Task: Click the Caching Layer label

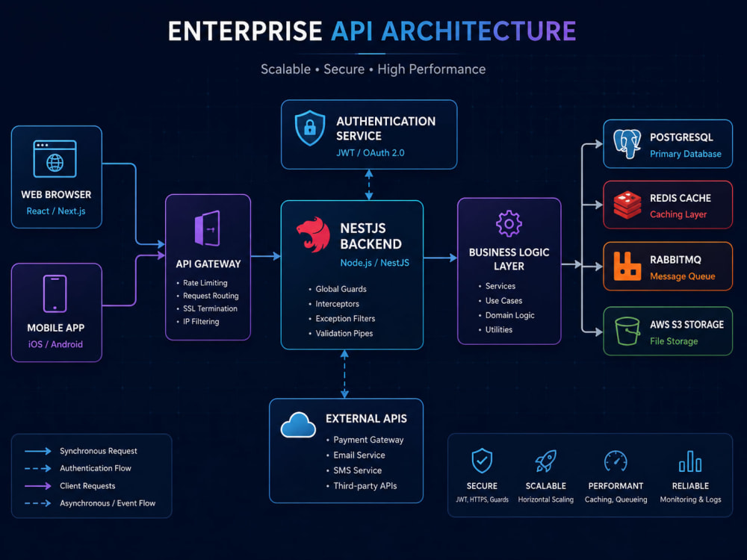Action: click(x=678, y=214)
